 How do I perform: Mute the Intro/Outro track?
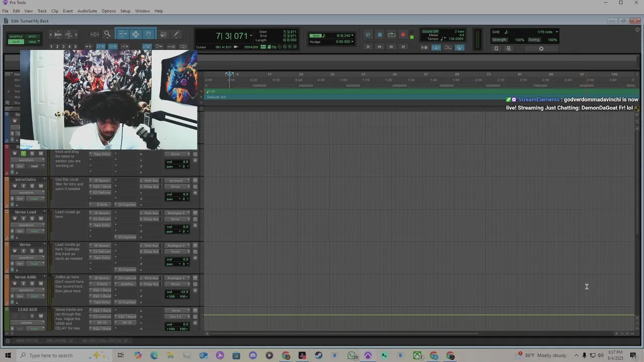tap(41, 186)
